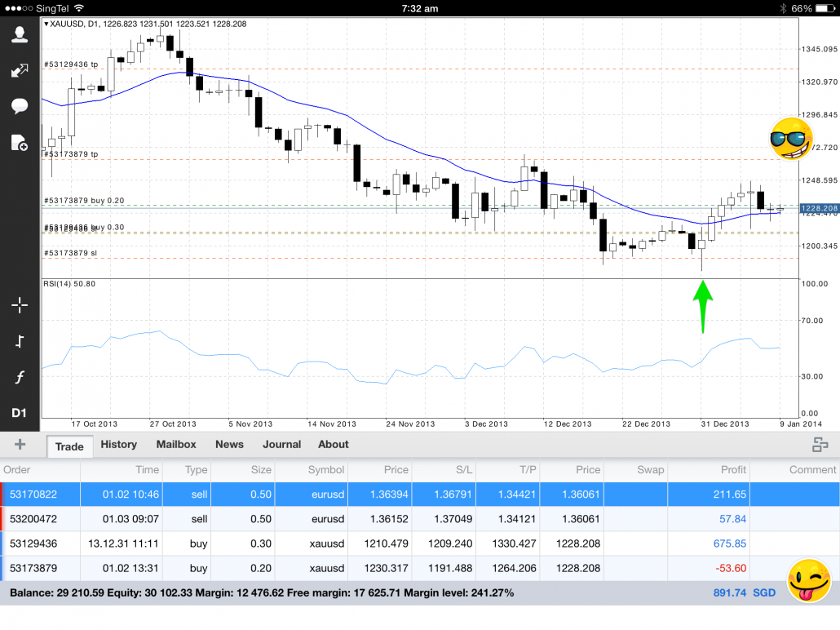Go to the News tab
Image resolution: width=840 pixels, height=630 pixels.
coord(229,445)
